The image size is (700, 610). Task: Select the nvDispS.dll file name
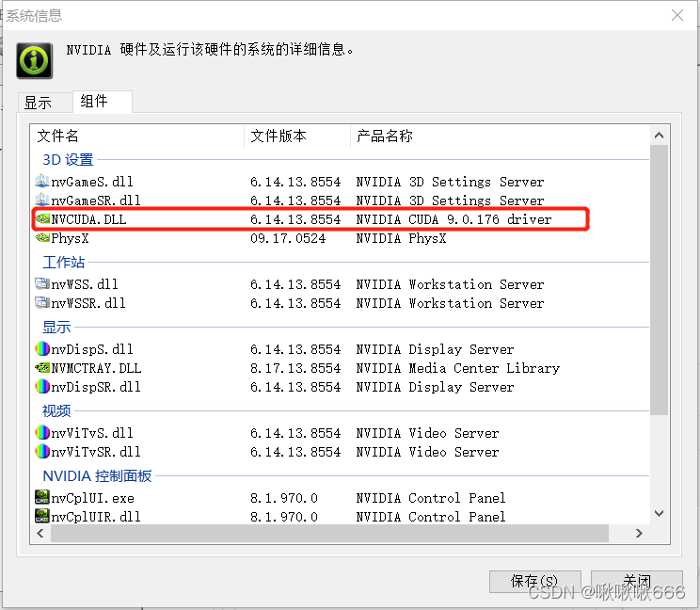point(92,348)
